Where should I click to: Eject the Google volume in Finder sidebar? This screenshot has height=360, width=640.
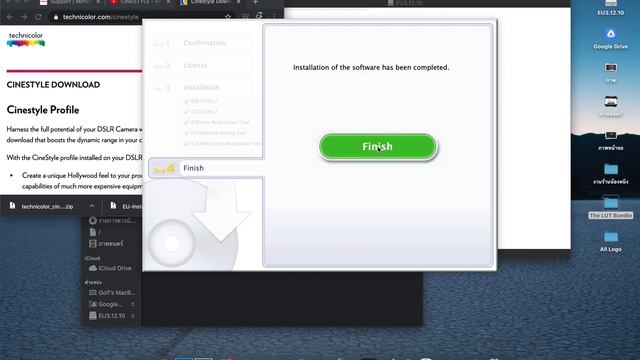(133, 304)
